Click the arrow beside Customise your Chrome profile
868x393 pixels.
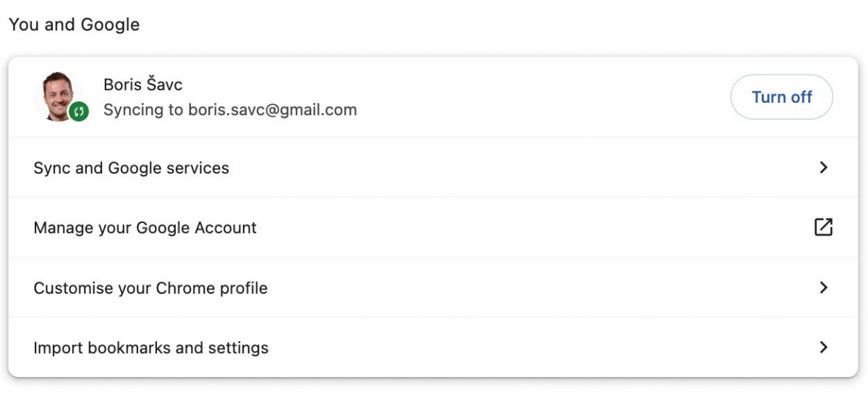click(823, 287)
